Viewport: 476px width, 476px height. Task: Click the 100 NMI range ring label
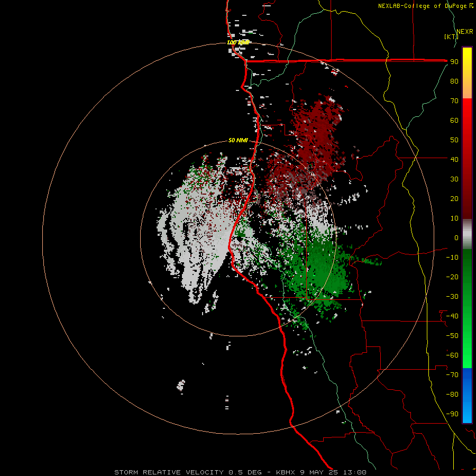(238, 42)
